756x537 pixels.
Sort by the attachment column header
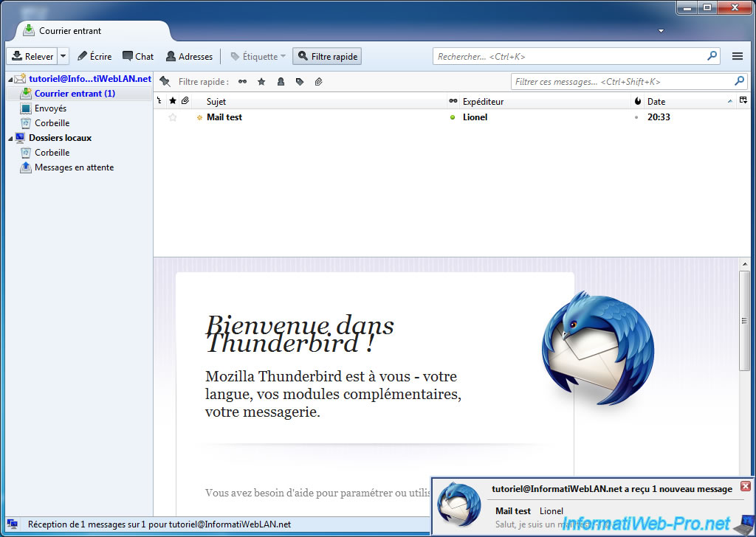(185, 101)
